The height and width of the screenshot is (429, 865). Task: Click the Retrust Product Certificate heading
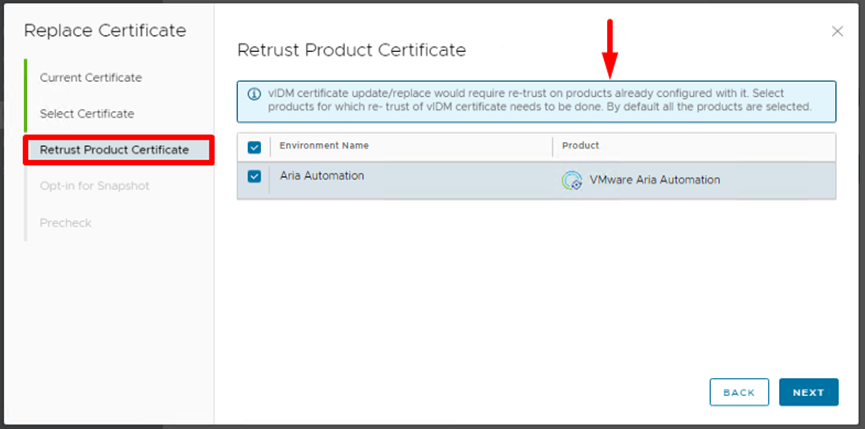[x=351, y=50]
